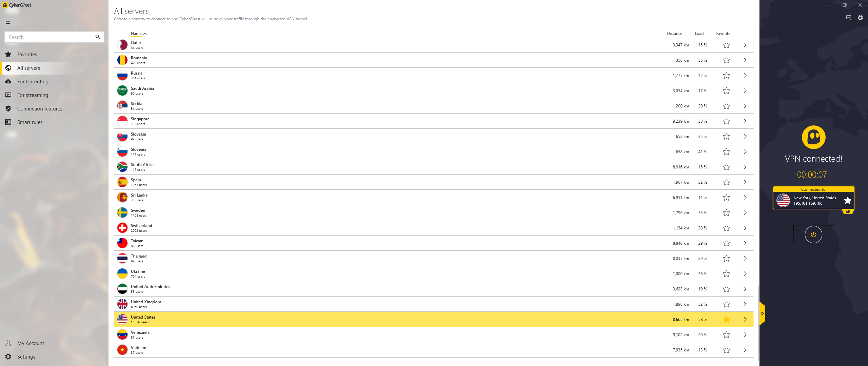Expand Sweden server list chevron
The width and height of the screenshot is (868, 366).
(x=745, y=212)
